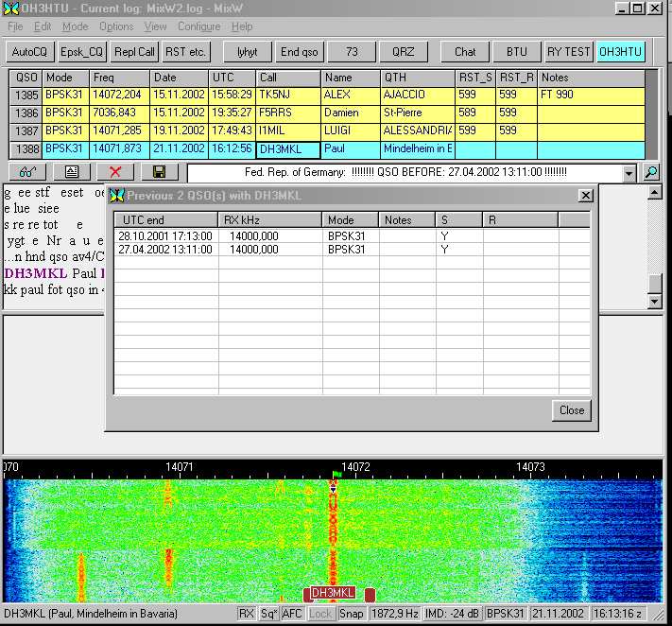Click the DH3MKL label on the waterfall
This screenshot has width=672, height=626.
(x=333, y=593)
